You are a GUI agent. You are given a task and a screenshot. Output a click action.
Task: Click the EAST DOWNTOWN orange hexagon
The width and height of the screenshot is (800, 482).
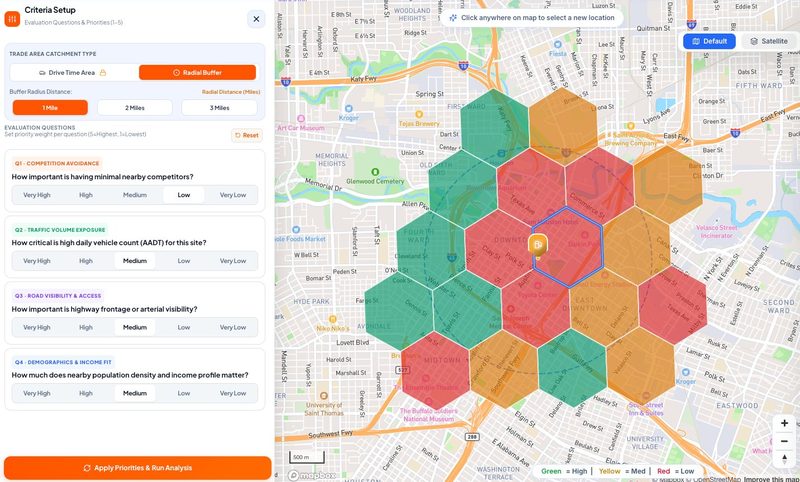(x=604, y=306)
